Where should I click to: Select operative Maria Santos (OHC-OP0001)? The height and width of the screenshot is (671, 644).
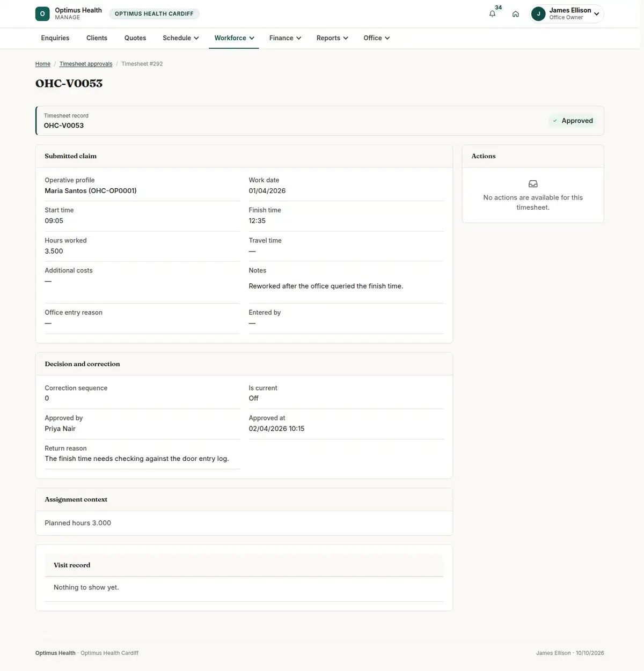pyautogui.click(x=91, y=191)
